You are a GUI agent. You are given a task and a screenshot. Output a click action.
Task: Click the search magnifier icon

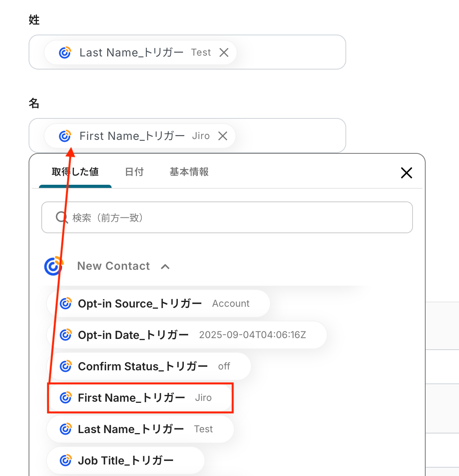62,217
